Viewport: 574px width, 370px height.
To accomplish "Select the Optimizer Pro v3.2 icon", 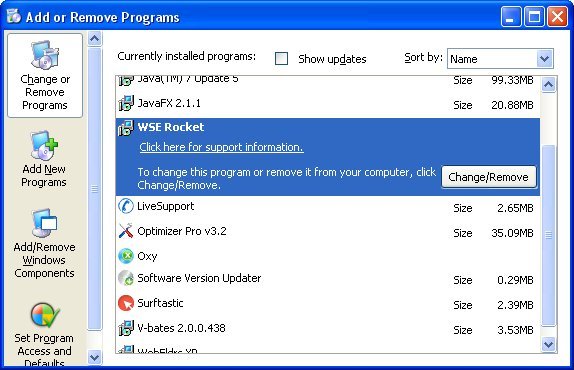I will click(126, 231).
